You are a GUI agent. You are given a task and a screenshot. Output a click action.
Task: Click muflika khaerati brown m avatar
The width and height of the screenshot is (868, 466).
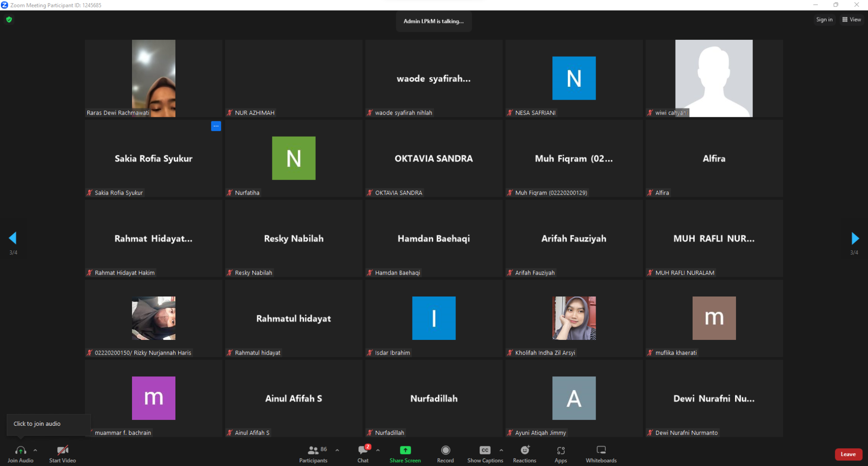coord(714,318)
